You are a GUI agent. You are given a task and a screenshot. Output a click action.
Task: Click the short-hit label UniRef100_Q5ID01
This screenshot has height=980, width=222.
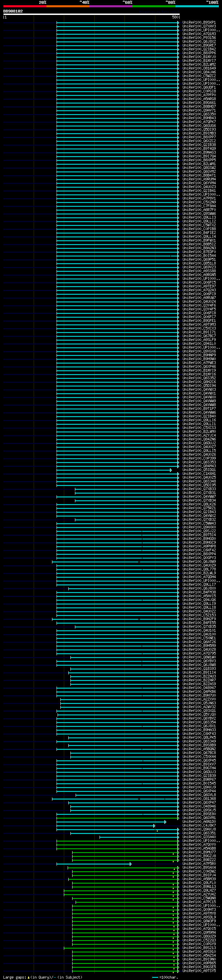pyautogui.click(x=199, y=470)
